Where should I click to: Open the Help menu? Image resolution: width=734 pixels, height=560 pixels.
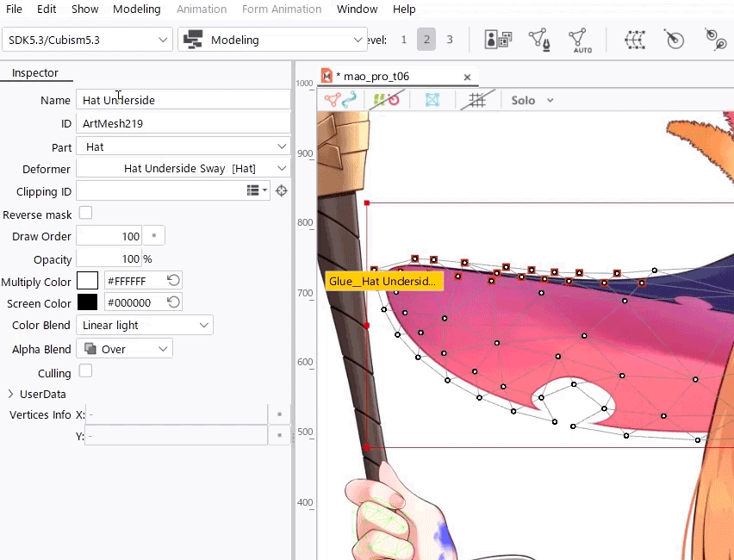tap(404, 9)
